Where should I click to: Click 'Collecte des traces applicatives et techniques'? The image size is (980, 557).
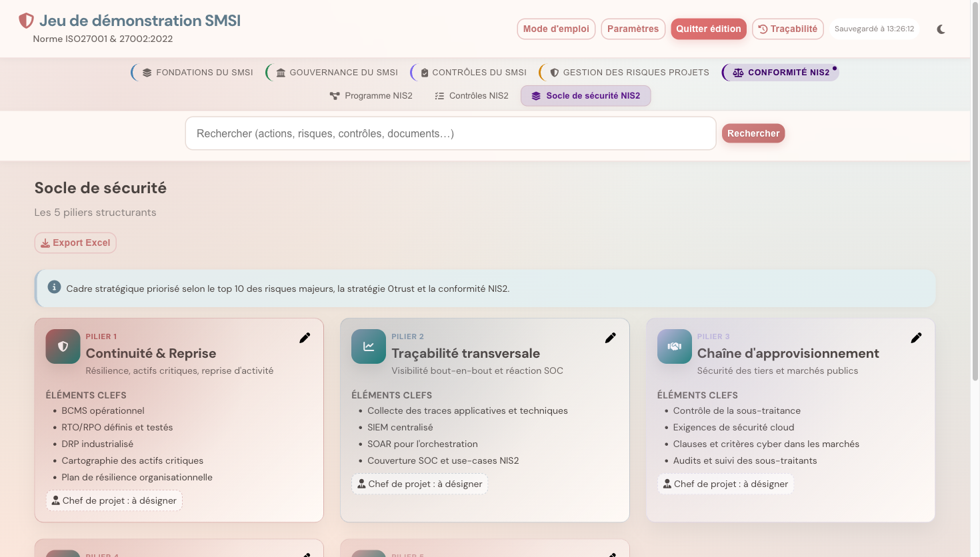(468, 410)
